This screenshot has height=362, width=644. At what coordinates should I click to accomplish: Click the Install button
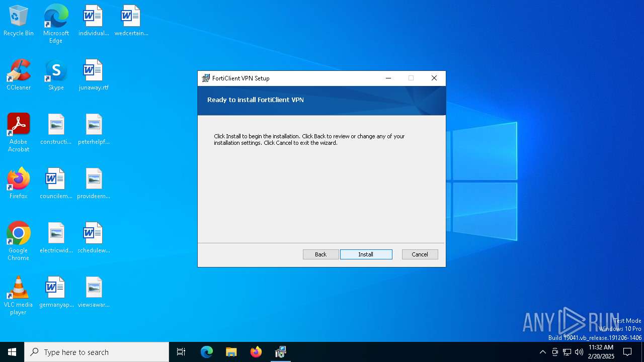click(x=366, y=254)
